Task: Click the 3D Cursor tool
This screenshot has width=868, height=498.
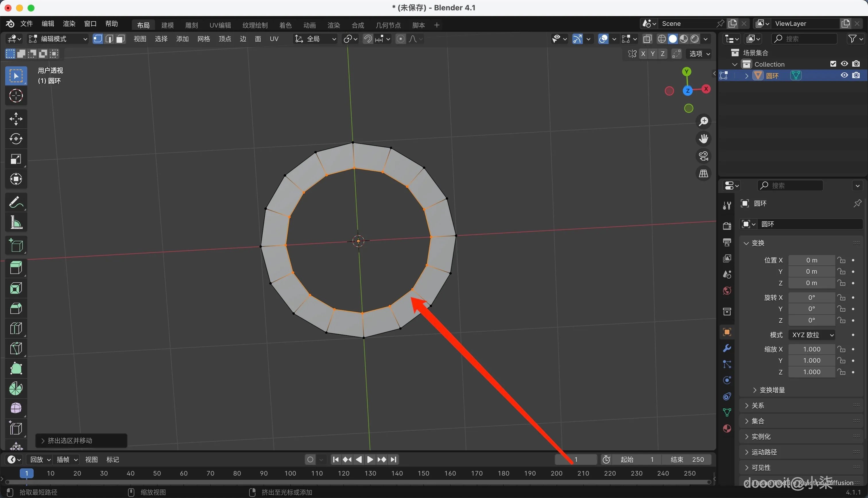Action: tap(16, 96)
